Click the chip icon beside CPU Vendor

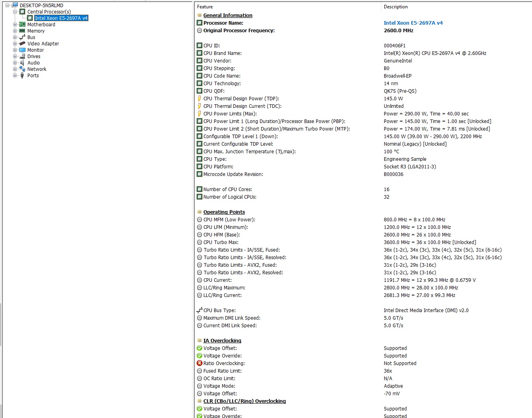click(199, 61)
